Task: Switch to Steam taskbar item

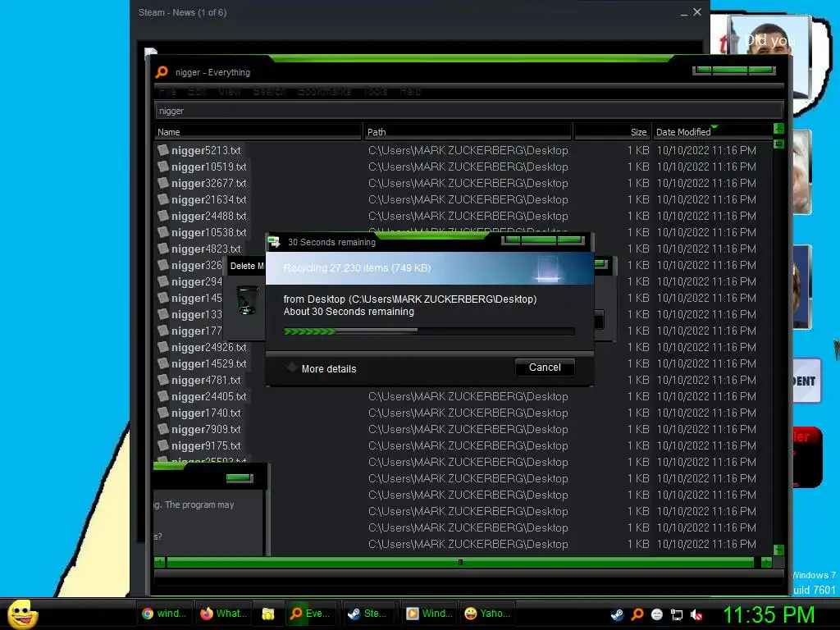Action: tap(367, 614)
